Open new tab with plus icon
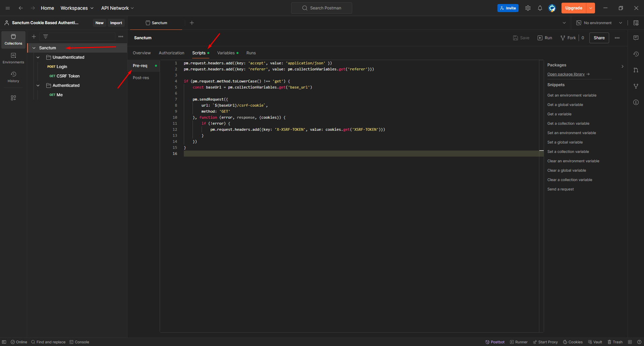Screen dimensions: 644x346 click(x=192, y=23)
